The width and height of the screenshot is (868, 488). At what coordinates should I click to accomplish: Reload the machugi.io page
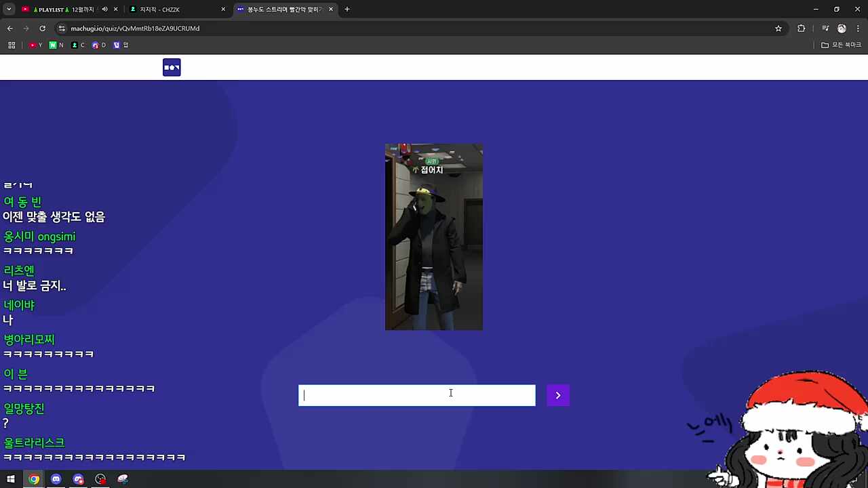[42, 28]
